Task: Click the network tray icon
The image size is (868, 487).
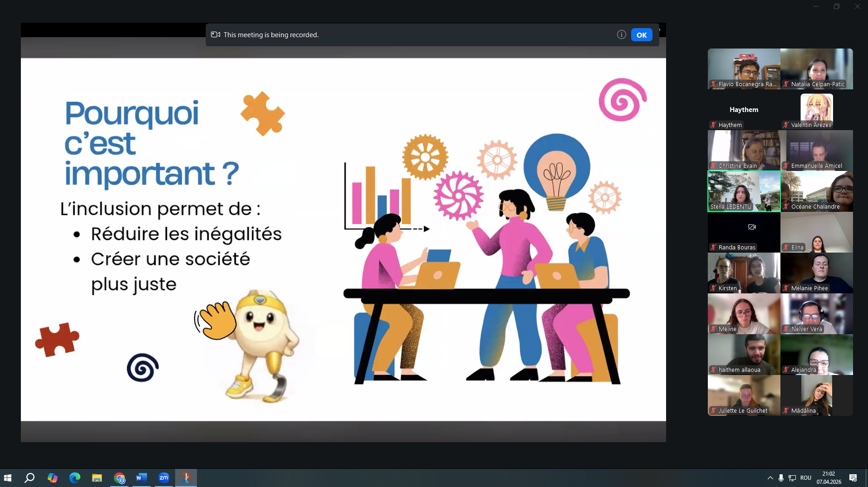Action: pos(792,477)
